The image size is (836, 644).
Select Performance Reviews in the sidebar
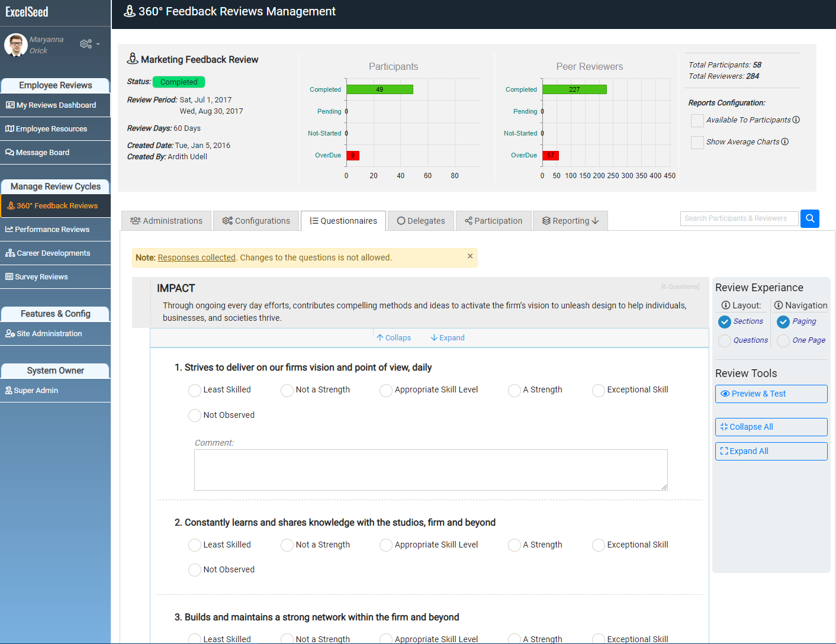53,229
